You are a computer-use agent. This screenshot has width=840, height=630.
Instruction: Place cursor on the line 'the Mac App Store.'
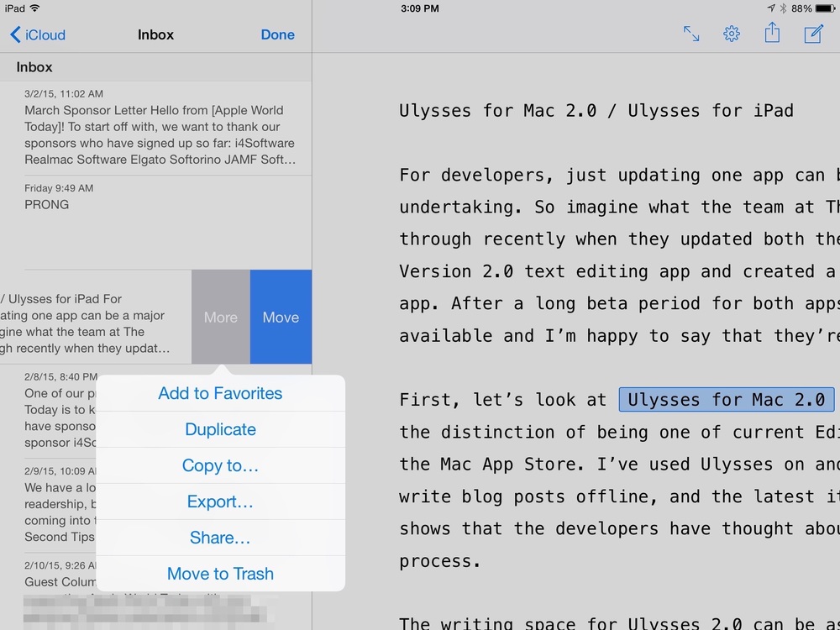[491, 465]
